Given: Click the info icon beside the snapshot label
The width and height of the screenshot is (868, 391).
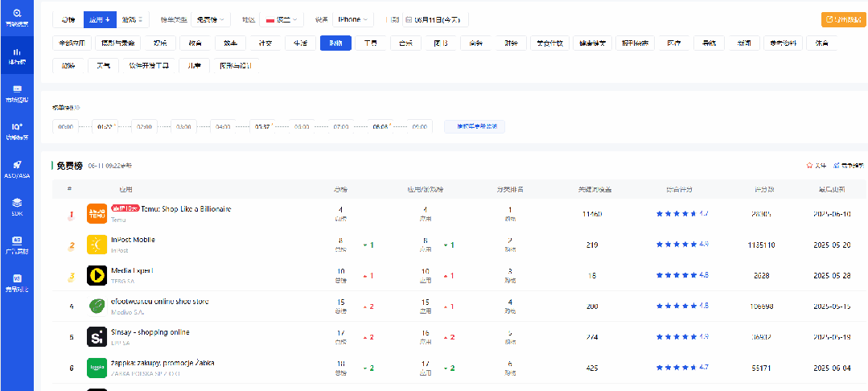Looking at the screenshot, I should pyautogui.click(x=77, y=108).
